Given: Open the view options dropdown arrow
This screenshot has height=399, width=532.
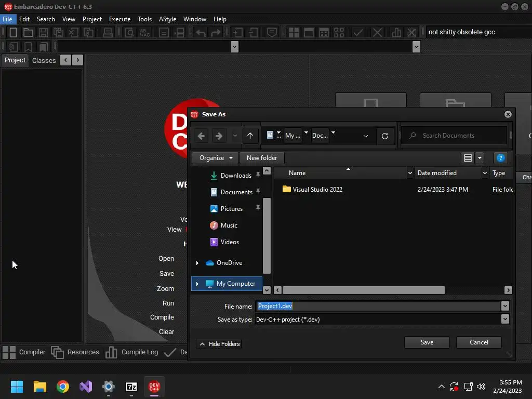Looking at the screenshot, I should point(480,158).
